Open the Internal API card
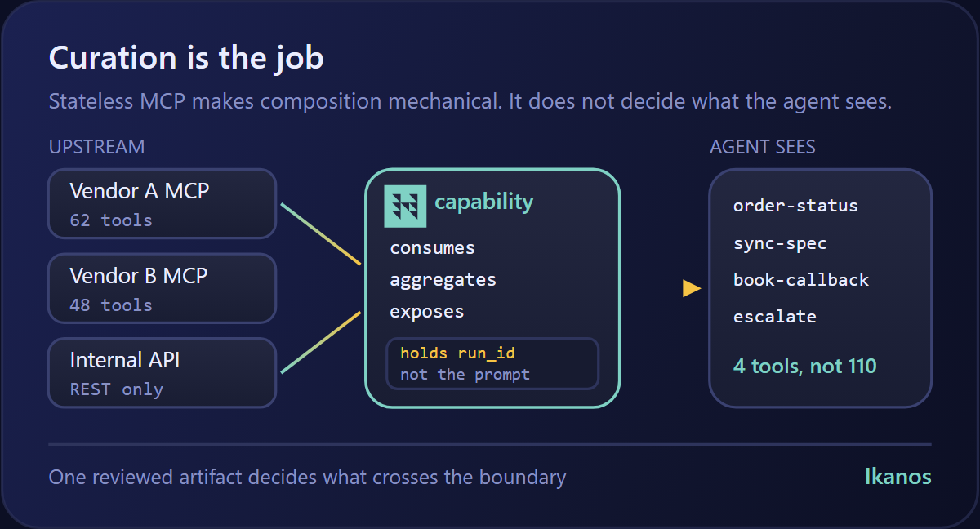Viewport: 980px width, 529px height. click(x=163, y=372)
